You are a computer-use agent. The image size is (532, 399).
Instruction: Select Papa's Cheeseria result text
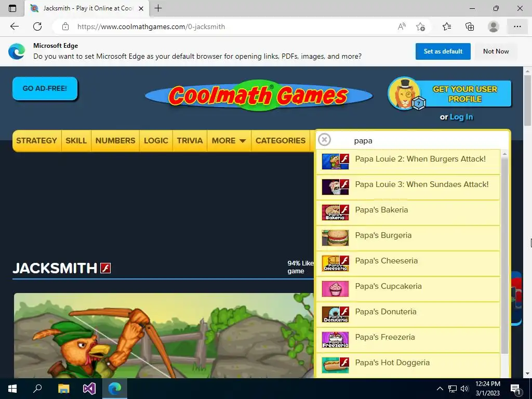coord(386,261)
